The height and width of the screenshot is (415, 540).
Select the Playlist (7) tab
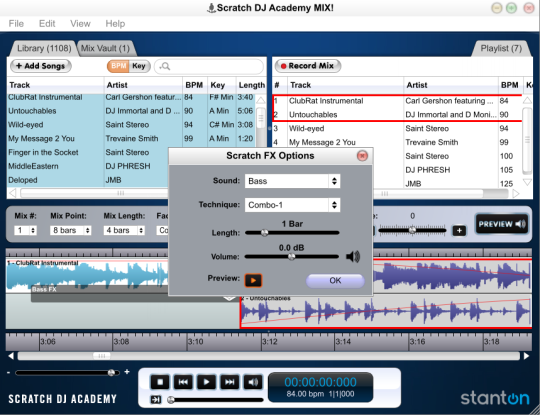[x=501, y=49]
